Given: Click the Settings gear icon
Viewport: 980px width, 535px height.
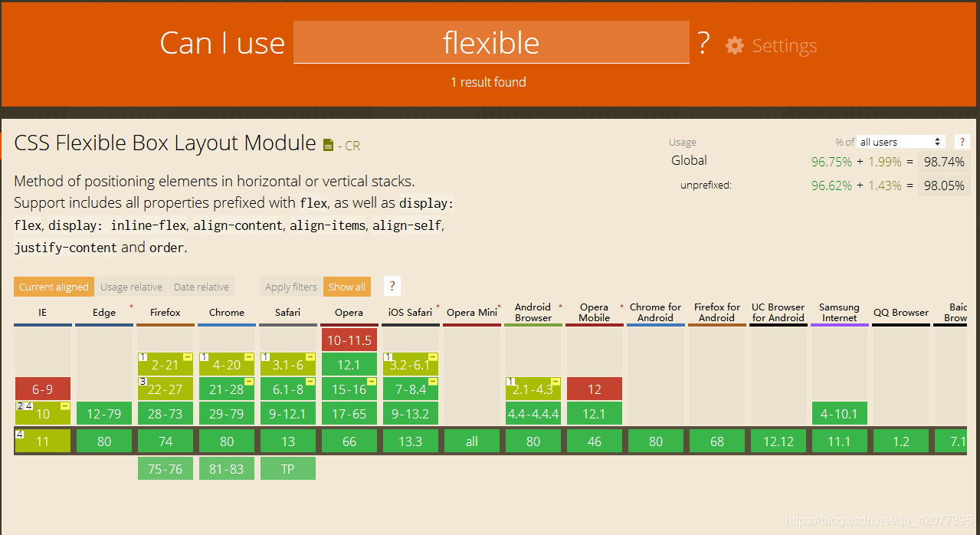Looking at the screenshot, I should pos(735,45).
